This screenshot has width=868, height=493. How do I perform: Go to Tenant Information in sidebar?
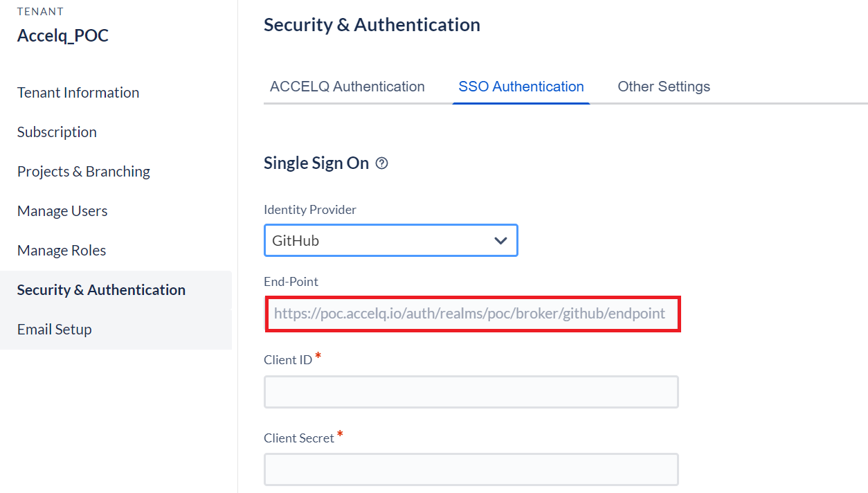78,93
